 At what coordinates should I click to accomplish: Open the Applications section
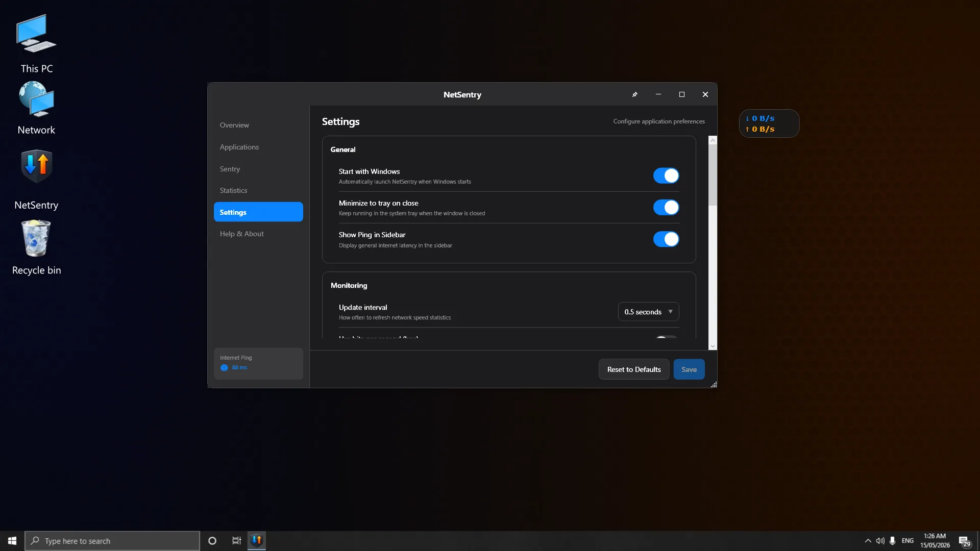click(258, 147)
